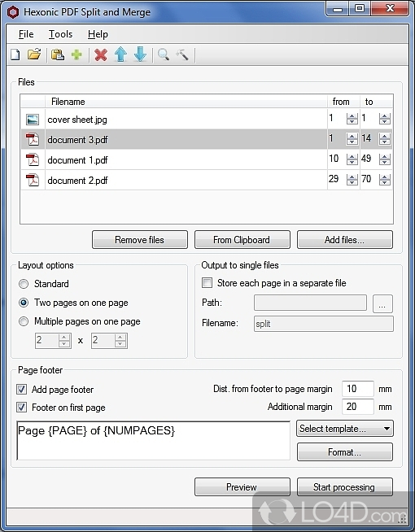Click the footer text box 'Page {PAGE} of {NUMPAGES}'
415x532 pixels.
pyautogui.click(x=153, y=441)
